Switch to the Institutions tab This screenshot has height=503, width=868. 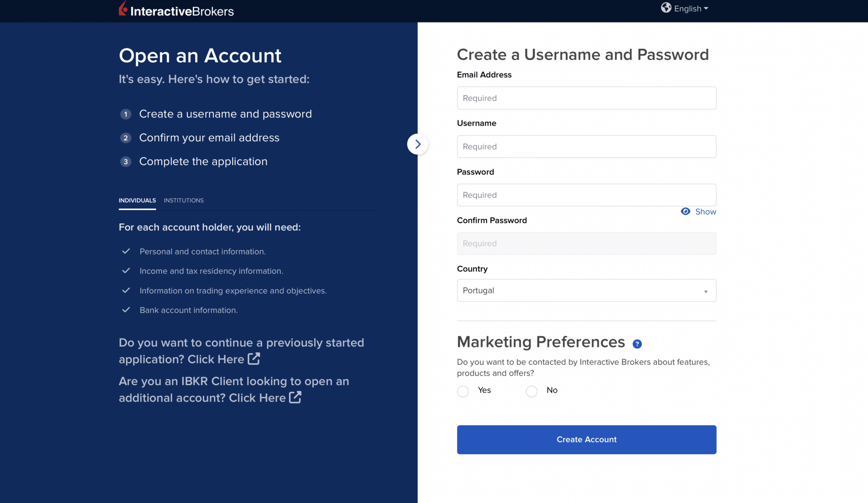point(184,200)
